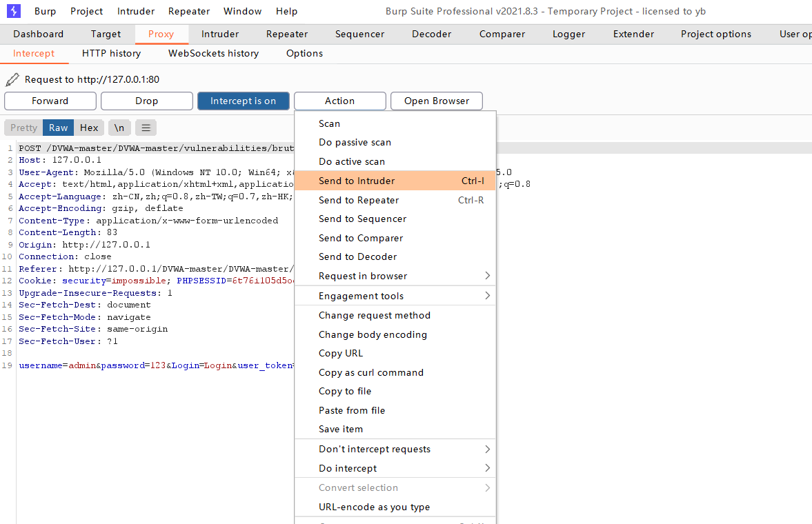
Task: Open the Comparer tab
Action: point(502,34)
